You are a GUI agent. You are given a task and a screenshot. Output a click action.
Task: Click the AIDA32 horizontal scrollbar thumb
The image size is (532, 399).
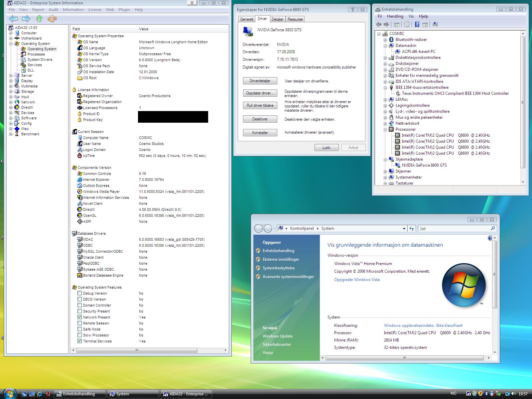click(x=137, y=350)
